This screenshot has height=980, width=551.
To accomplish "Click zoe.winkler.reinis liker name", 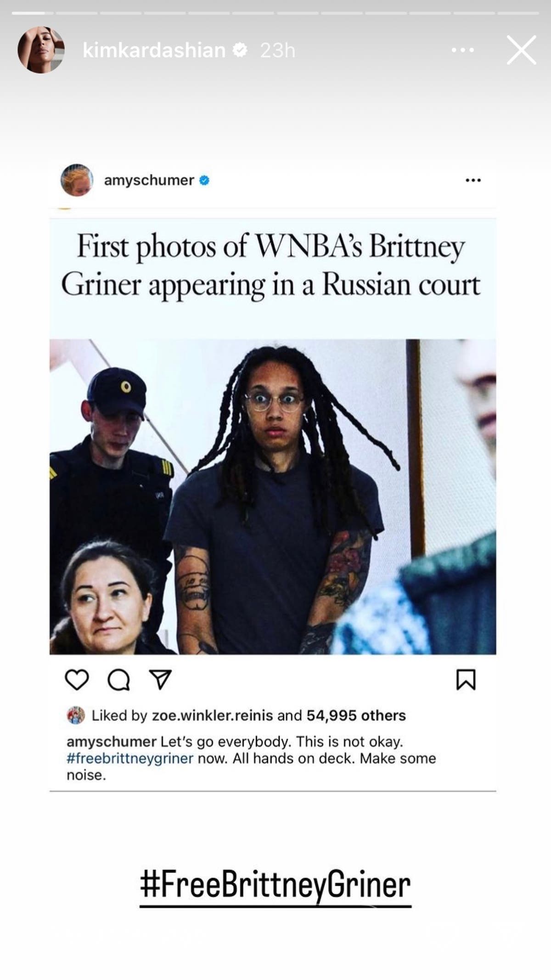I will (212, 715).
